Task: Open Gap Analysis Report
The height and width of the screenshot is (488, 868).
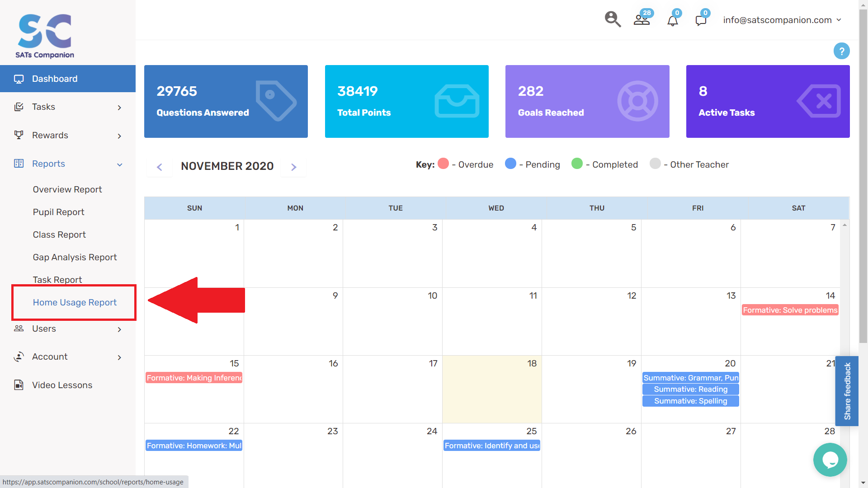Action: coord(75,257)
